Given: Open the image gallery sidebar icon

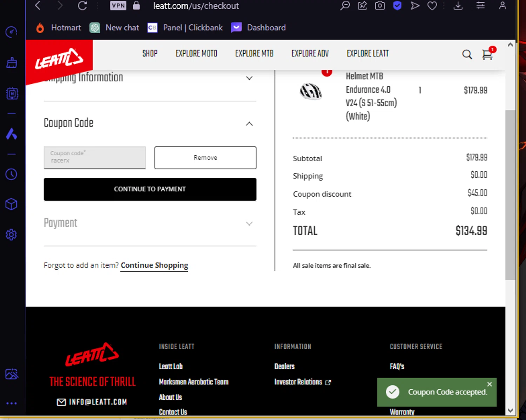Looking at the screenshot, I should [x=12, y=374].
